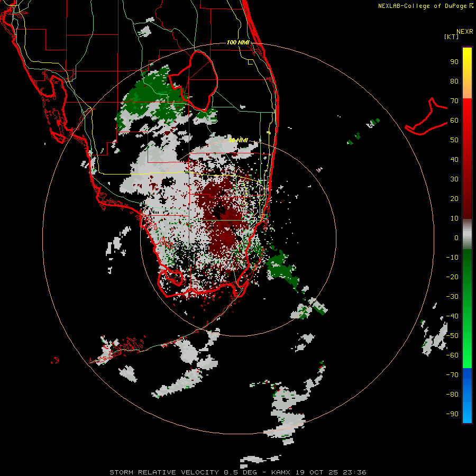
Task: Pick the gray zero-velocity segment of the color bar
Action: [x=467, y=234]
